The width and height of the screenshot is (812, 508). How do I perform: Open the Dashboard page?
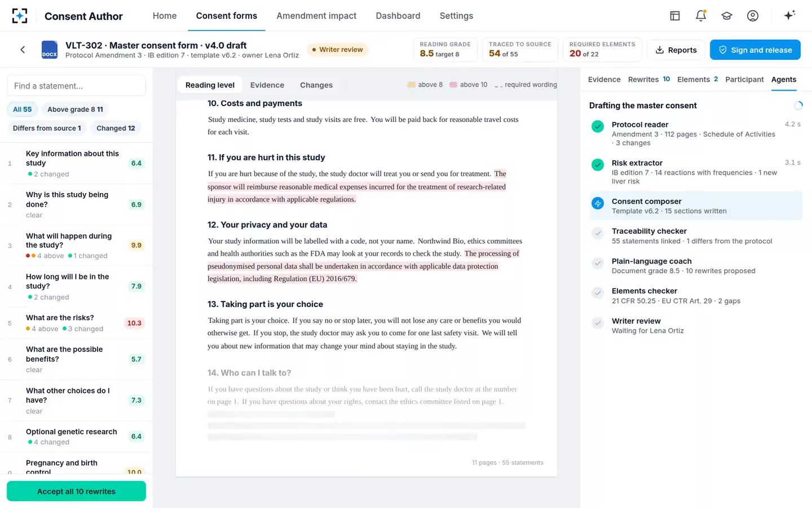coord(398,16)
